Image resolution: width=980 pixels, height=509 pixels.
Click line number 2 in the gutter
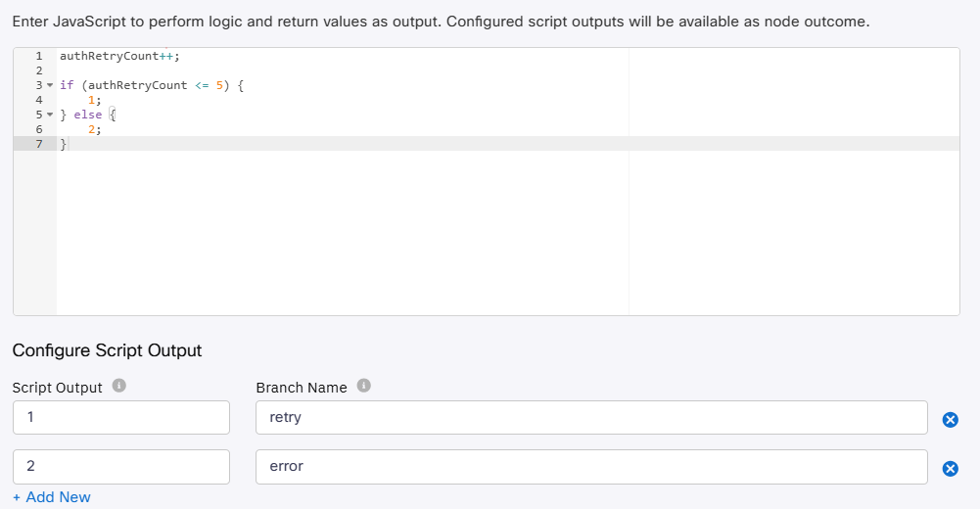(x=38, y=70)
